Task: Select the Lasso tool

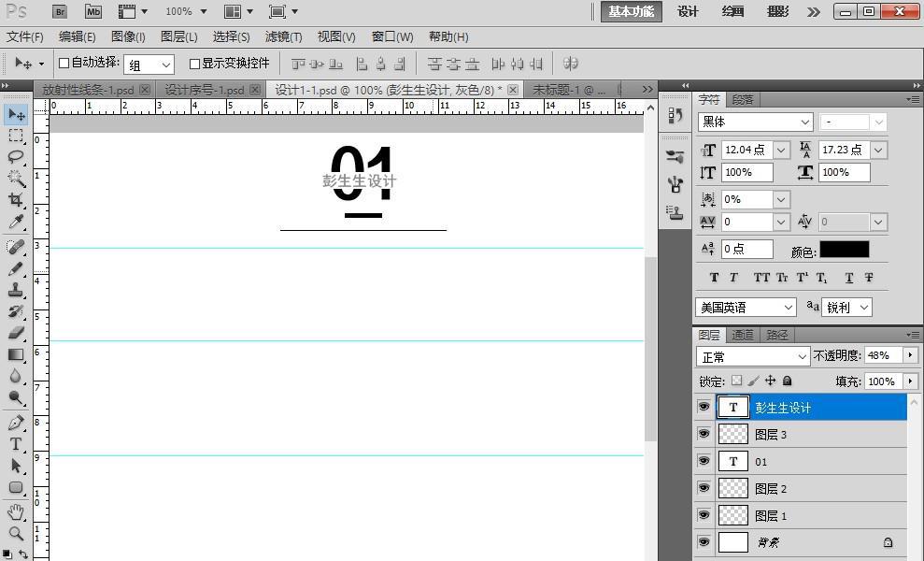Action: tap(16, 156)
